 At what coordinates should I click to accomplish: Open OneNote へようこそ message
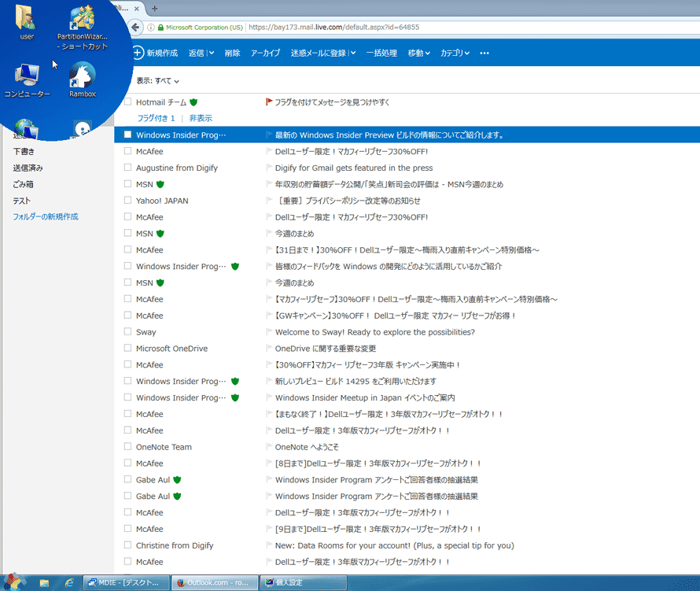(x=307, y=447)
